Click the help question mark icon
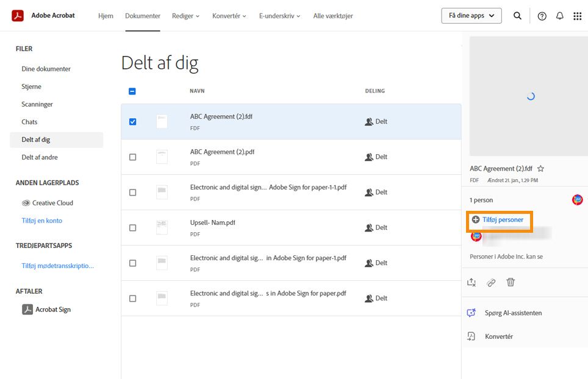The height and width of the screenshot is (379, 588). [542, 16]
